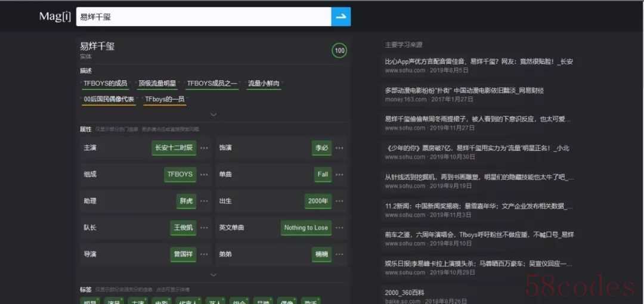This screenshot has width=644, height=304.
Task: Open the more options dots for 助理 row
Action: pyautogui.click(x=204, y=201)
